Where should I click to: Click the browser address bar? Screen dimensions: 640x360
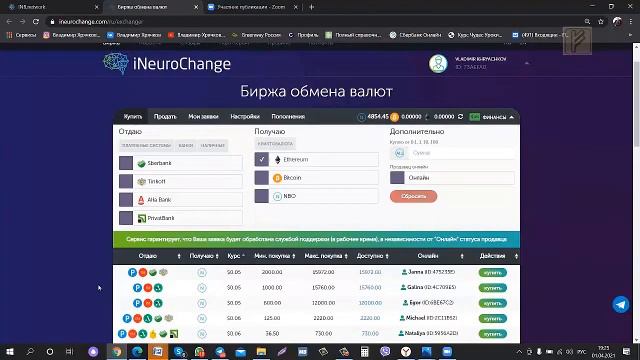(x=314, y=22)
